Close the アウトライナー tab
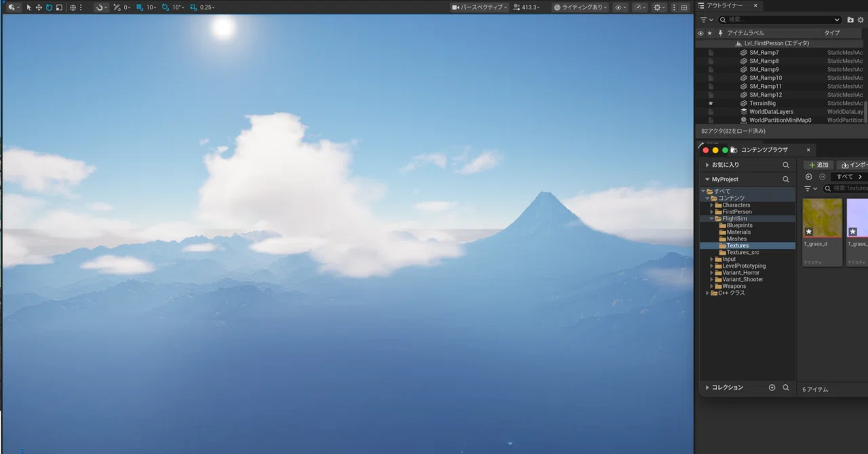Screen dimensions: 868x454 [x=755, y=5]
